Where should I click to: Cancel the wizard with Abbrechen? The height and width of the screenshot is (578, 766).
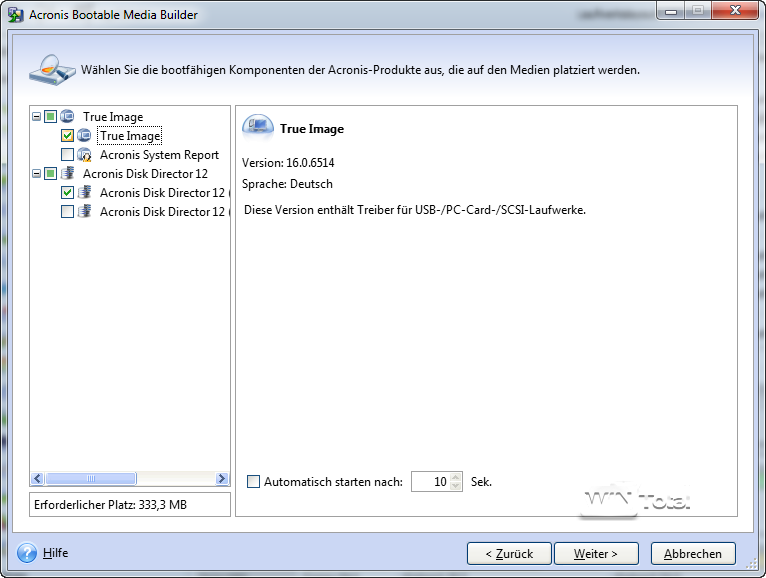tap(693, 554)
